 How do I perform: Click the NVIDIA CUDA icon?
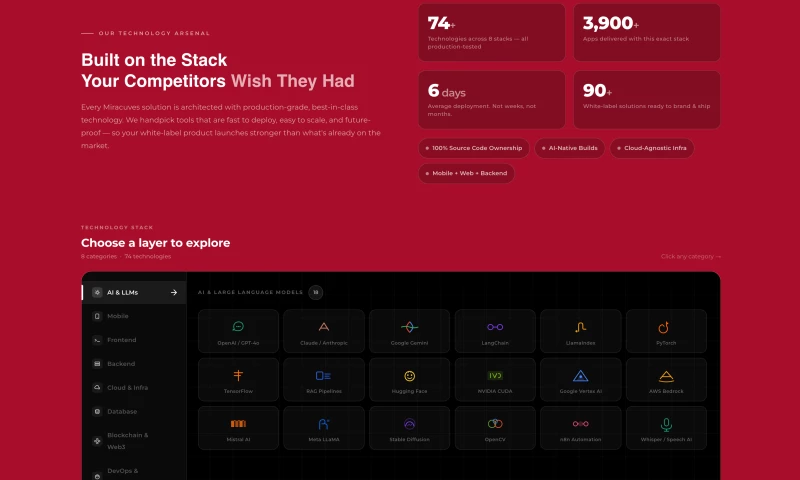tap(495, 375)
